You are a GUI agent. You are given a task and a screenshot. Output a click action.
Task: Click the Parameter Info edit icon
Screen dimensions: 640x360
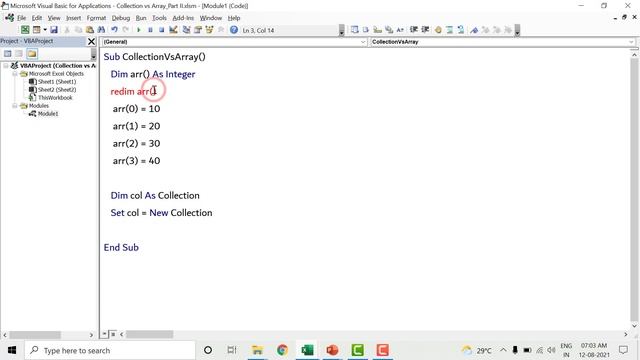click(389, 30)
